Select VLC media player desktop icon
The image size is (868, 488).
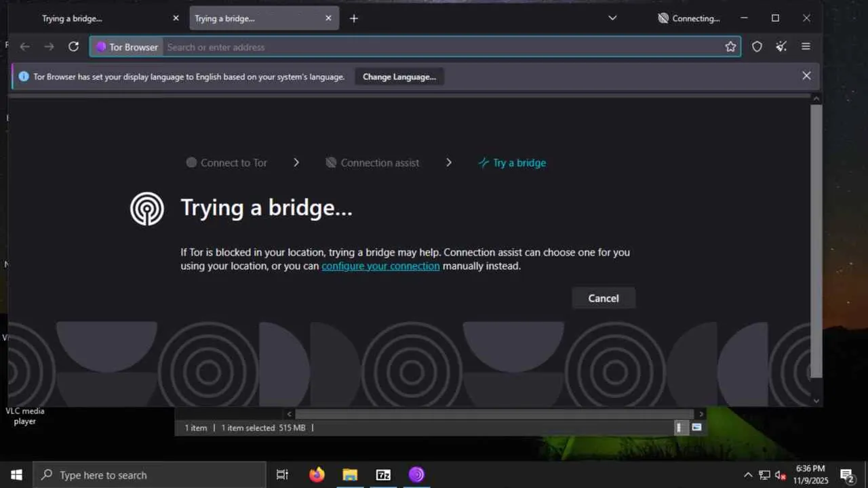click(25, 415)
